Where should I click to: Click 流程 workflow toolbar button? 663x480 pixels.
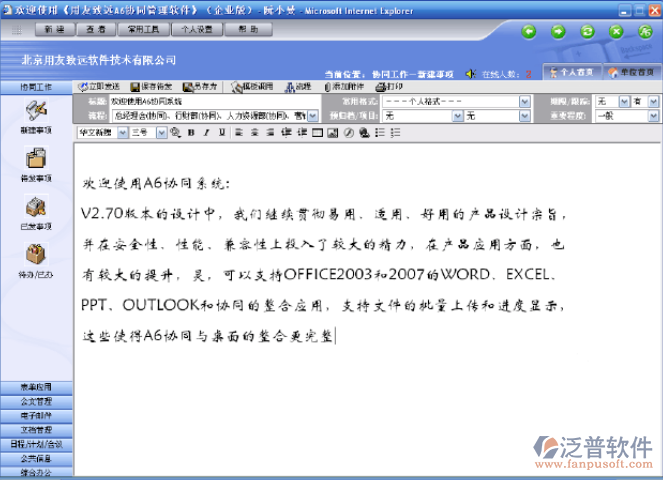(x=298, y=87)
